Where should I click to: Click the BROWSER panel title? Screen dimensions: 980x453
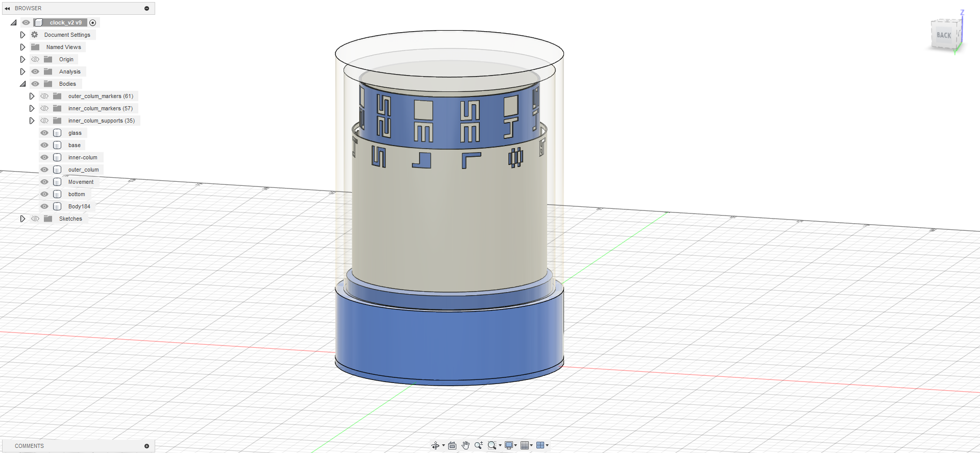[x=28, y=8]
